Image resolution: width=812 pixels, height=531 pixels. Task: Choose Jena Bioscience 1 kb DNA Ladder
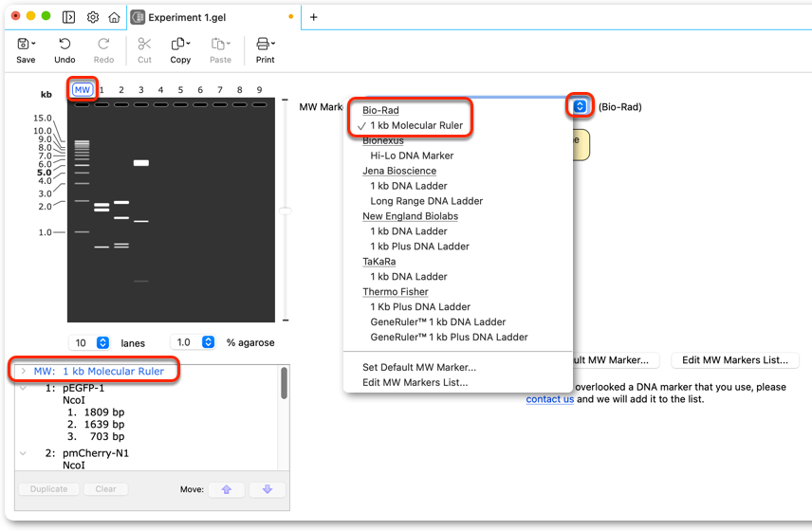pyautogui.click(x=409, y=186)
